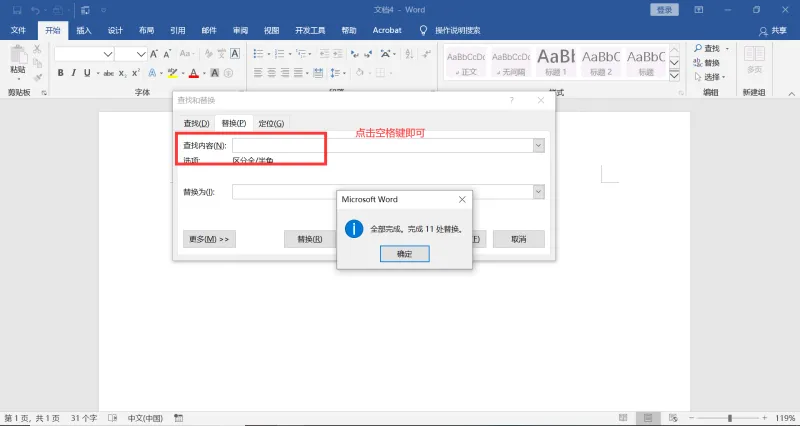Click the 共享 Share button
This screenshot has height=426, width=800.
[772, 31]
